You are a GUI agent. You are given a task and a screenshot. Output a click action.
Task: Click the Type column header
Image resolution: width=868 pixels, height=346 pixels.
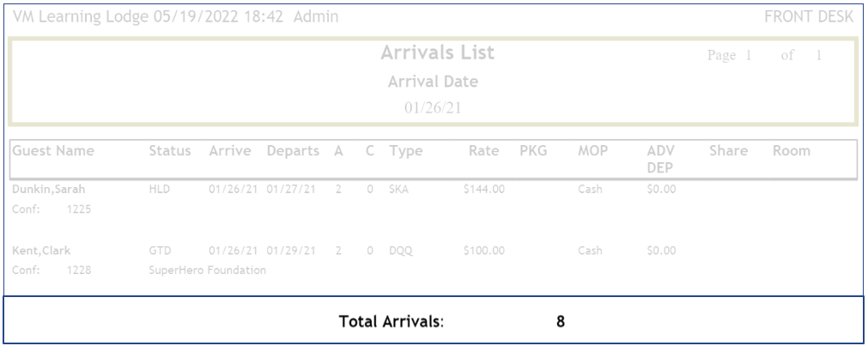pyautogui.click(x=406, y=151)
